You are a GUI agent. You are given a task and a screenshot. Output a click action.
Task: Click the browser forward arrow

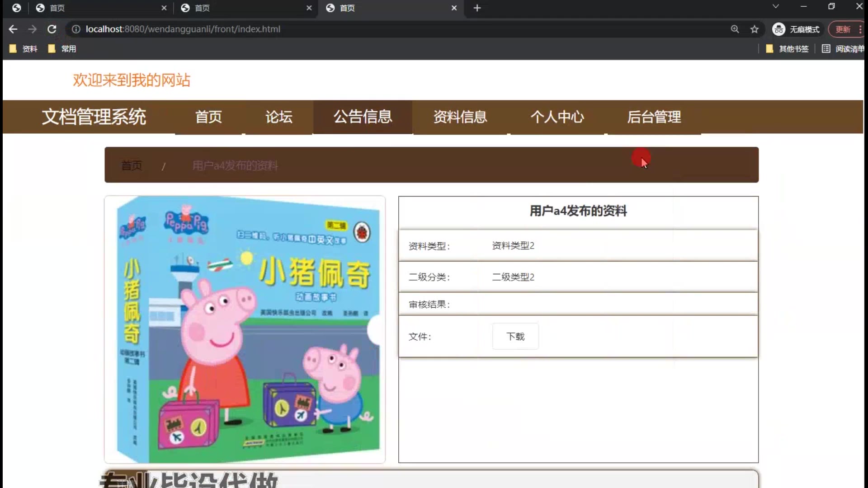coord(32,29)
